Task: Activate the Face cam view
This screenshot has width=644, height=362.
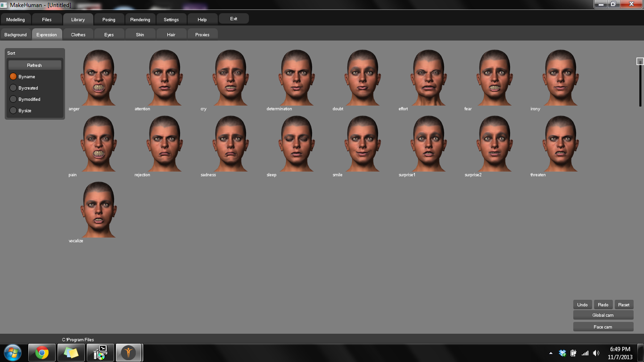Action: click(603, 326)
